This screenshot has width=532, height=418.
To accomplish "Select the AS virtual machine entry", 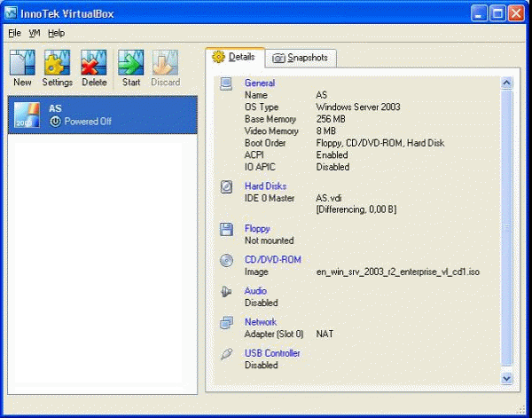I will [103, 114].
